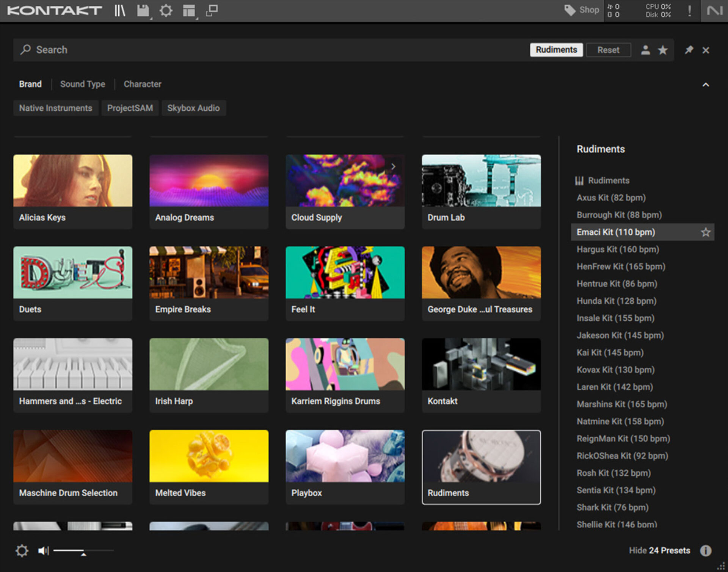This screenshot has height=572, width=728.
Task: Open browser settings gear at bottom left
Action: pyautogui.click(x=22, y=550)
